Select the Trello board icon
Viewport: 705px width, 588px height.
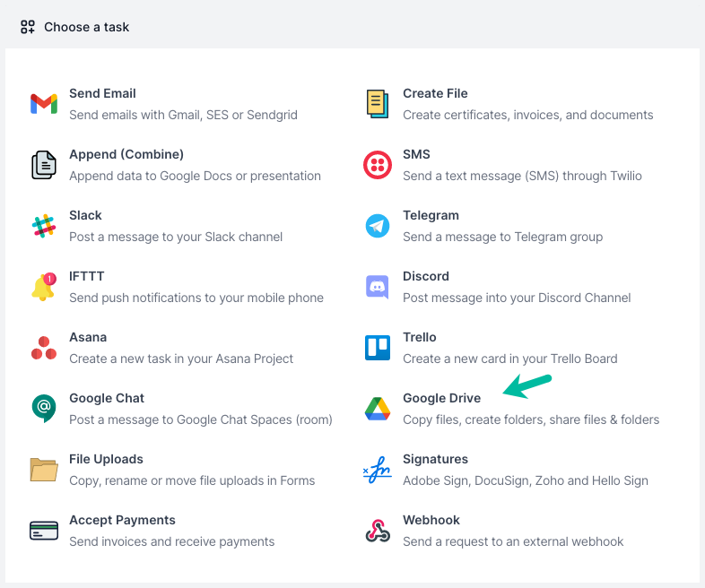[x=378, y=348]
